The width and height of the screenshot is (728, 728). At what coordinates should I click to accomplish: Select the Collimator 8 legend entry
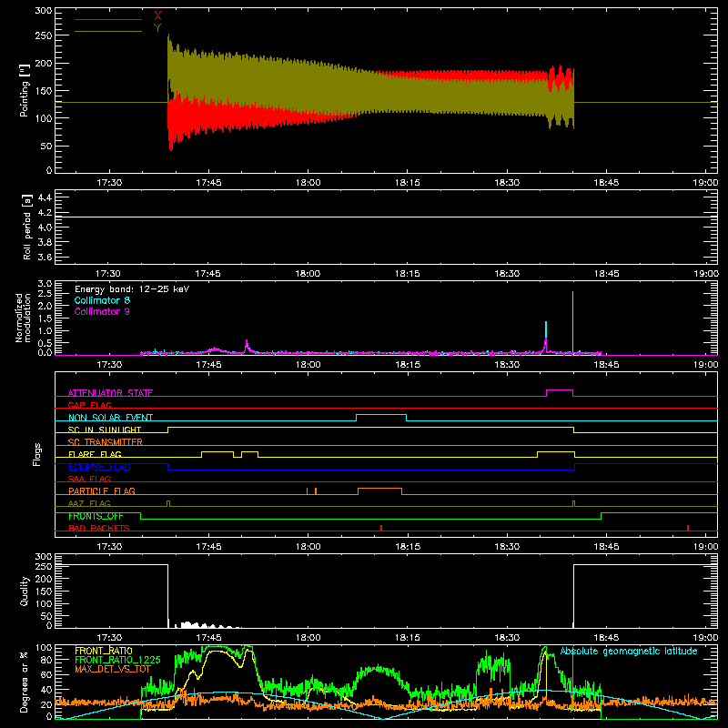(102, 300)
